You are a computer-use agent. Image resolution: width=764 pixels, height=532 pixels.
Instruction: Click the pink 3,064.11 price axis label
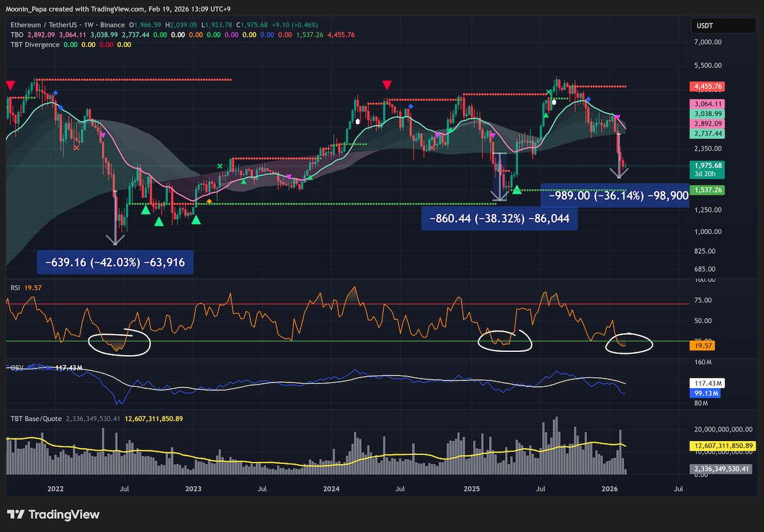[708, 104]
